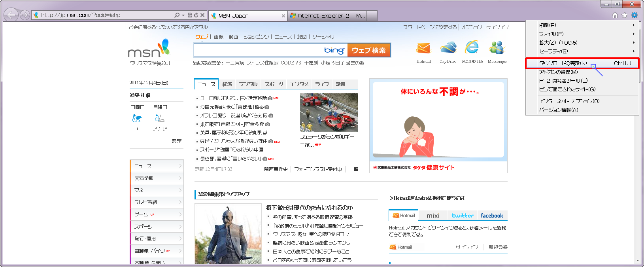Click the small Hotmail envelope beside サインイン
This screenshot has height=267, width=644.
[x=393, y=247]
